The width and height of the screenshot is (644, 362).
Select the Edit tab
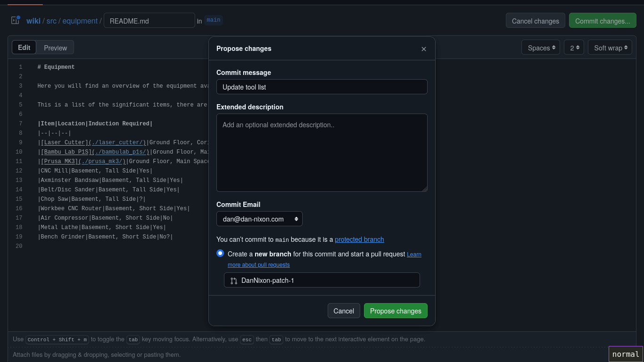tap(24, 47)
